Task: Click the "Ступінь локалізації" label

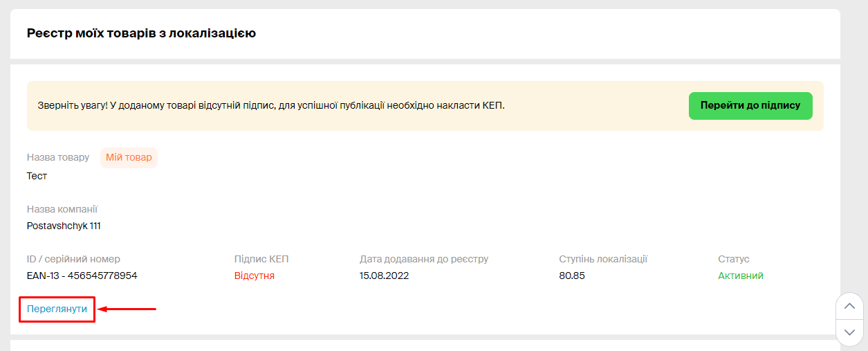Action: click(x=603, y=259)
